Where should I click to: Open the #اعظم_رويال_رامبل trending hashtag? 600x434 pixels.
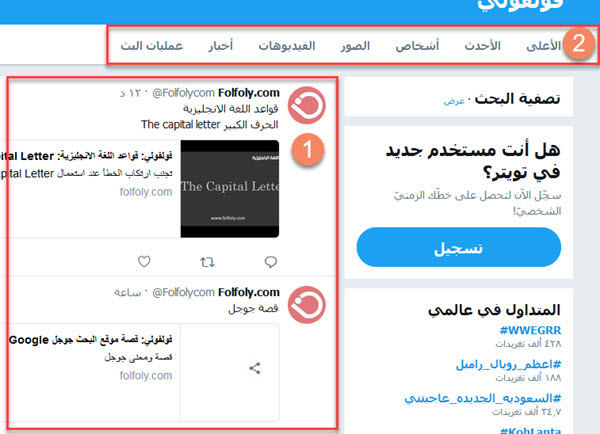[509, 364]
